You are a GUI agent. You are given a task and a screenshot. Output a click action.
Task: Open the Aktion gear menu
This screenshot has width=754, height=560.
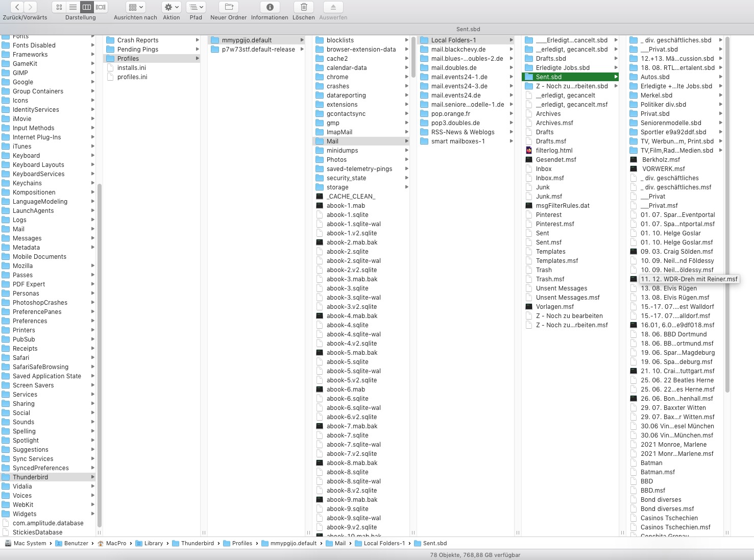point(171,7)
